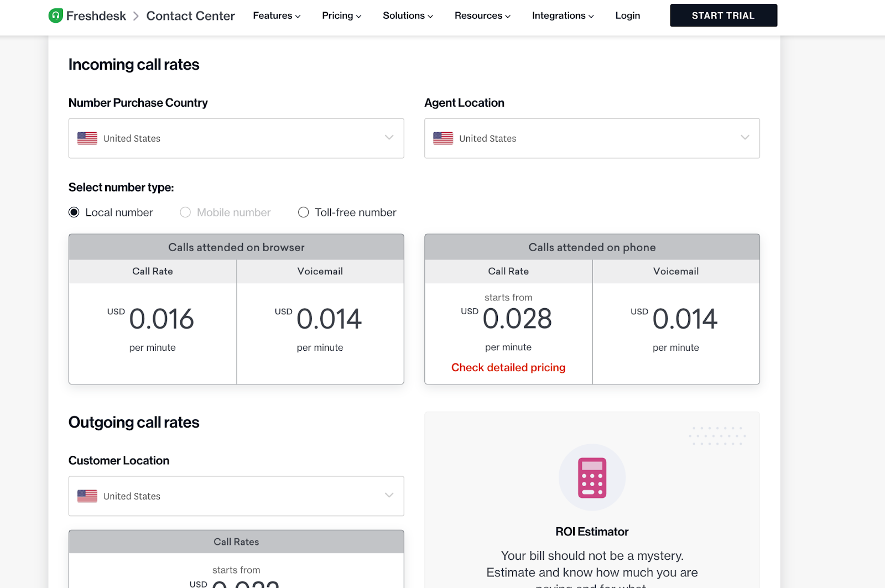
Task: Click the START TRIAL button
Action: pos(723,15)
